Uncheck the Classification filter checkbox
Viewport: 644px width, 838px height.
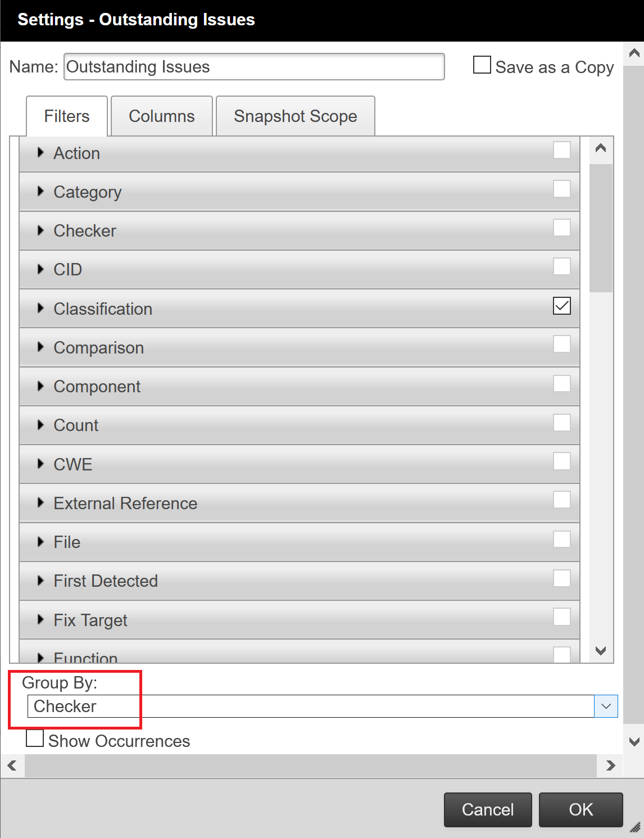click(x=561, y=306)
